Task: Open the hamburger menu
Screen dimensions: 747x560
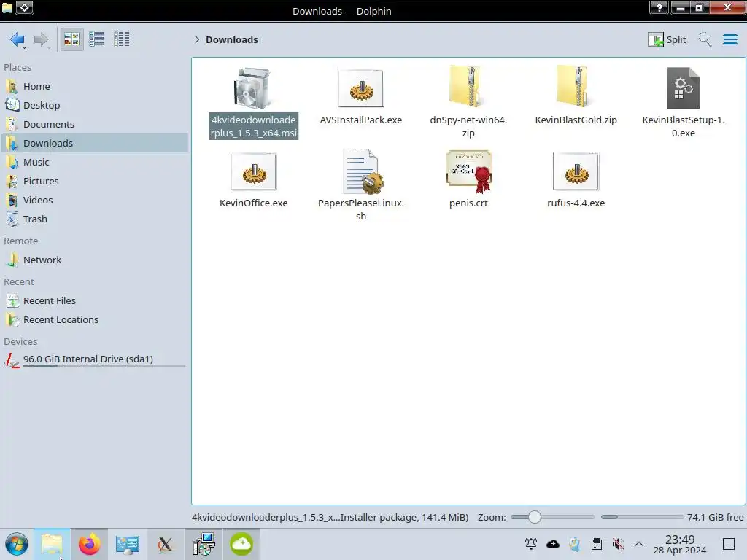Action: [x=729, y=39]
